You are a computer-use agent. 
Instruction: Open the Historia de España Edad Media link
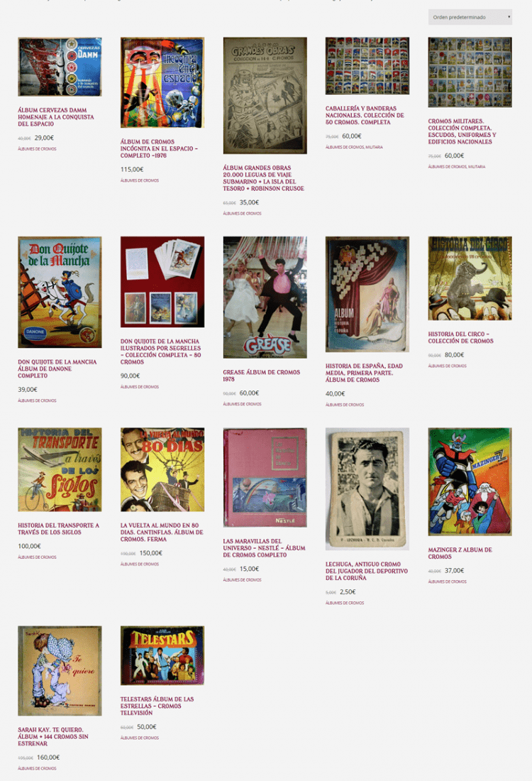tap(364, 373)
